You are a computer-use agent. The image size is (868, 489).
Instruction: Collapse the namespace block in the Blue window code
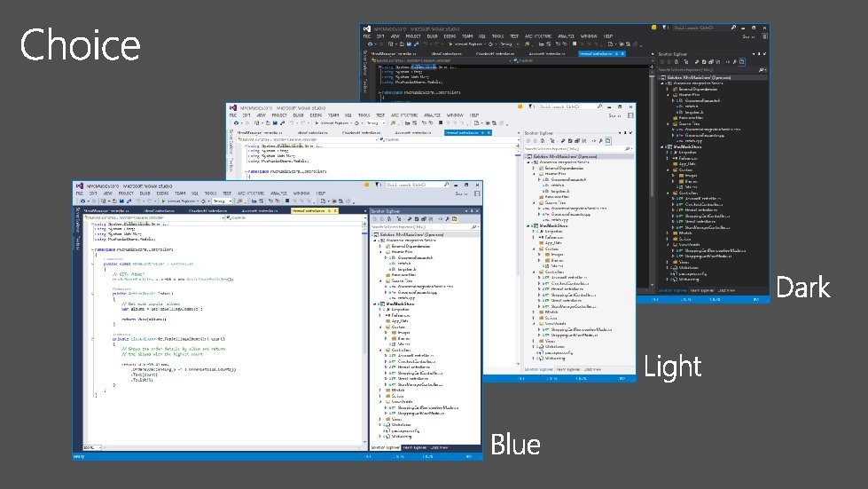click(92, 249)
